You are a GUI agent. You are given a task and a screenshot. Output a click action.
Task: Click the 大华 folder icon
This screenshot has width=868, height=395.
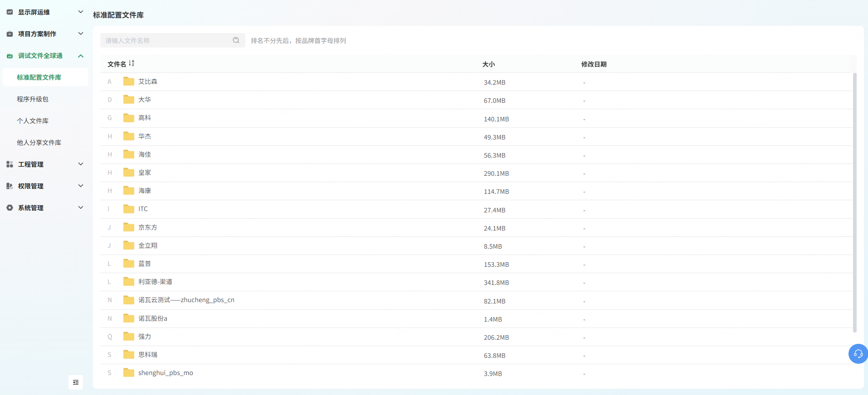129,100
